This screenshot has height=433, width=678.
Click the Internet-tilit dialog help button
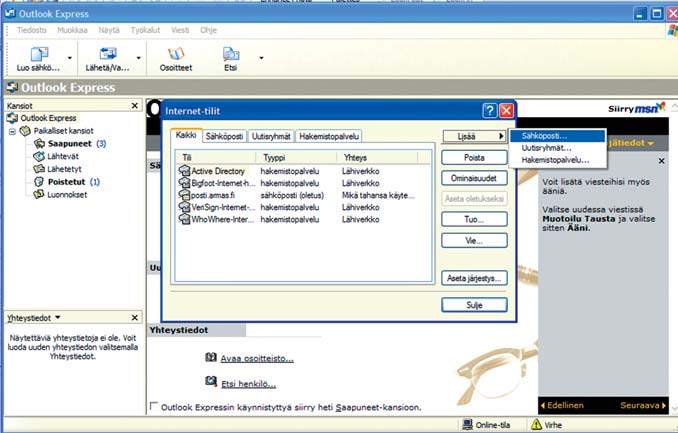coord(489,111)
